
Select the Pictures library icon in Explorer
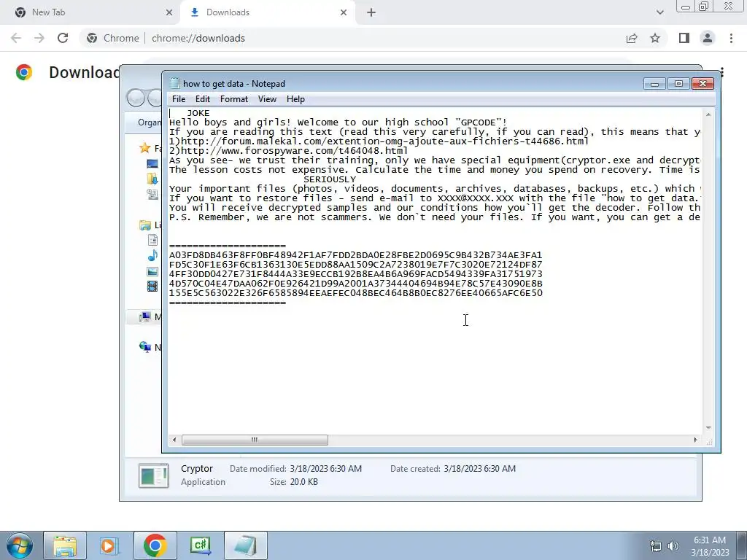pyautogui.click(x=152, y=271)
